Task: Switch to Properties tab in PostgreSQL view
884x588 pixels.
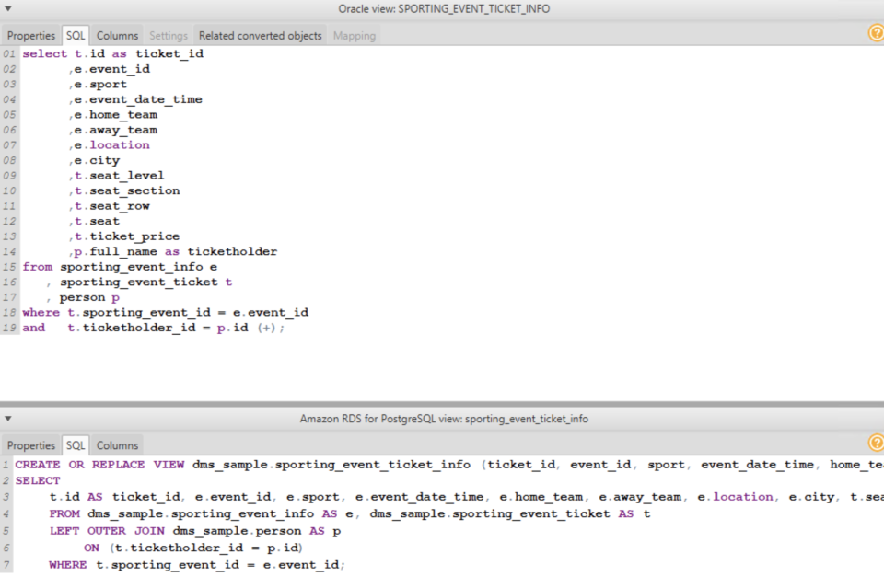Action: pos(31,445)
